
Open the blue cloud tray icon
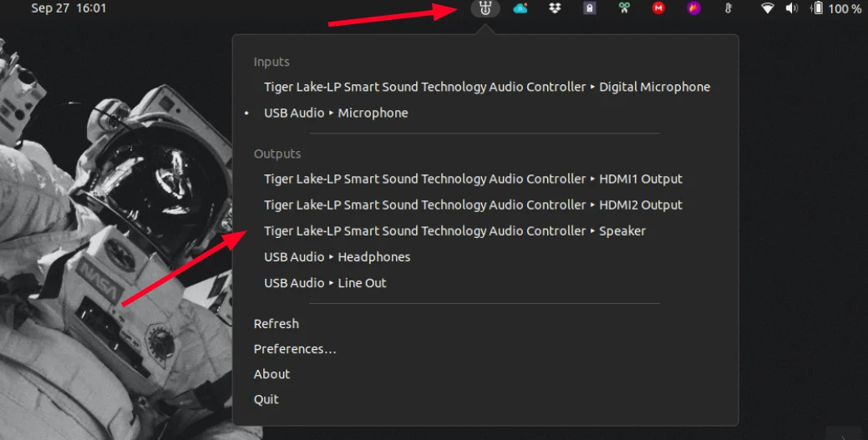tap(520, 8)
